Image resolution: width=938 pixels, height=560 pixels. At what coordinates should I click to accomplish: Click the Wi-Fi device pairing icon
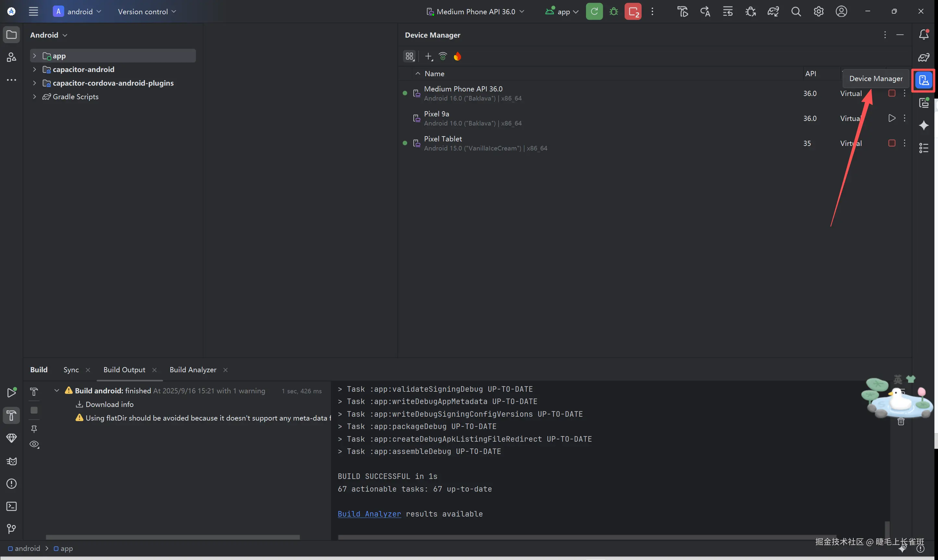click(x=443, y=57)
